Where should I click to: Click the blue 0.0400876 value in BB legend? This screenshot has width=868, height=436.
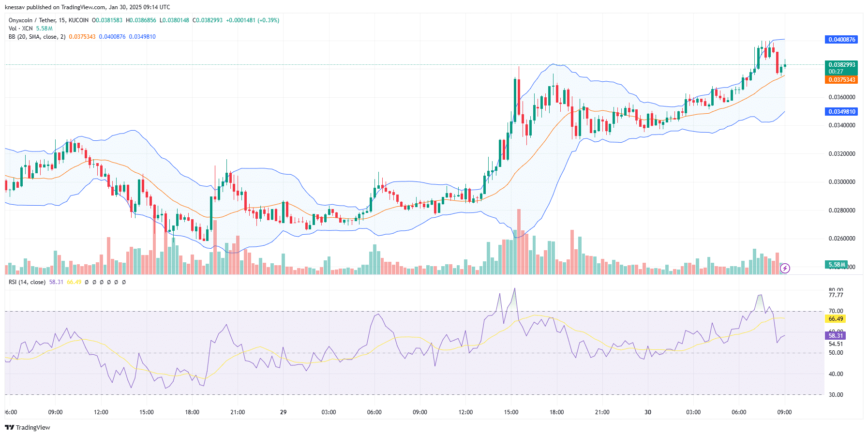click(x=112, y=37)
